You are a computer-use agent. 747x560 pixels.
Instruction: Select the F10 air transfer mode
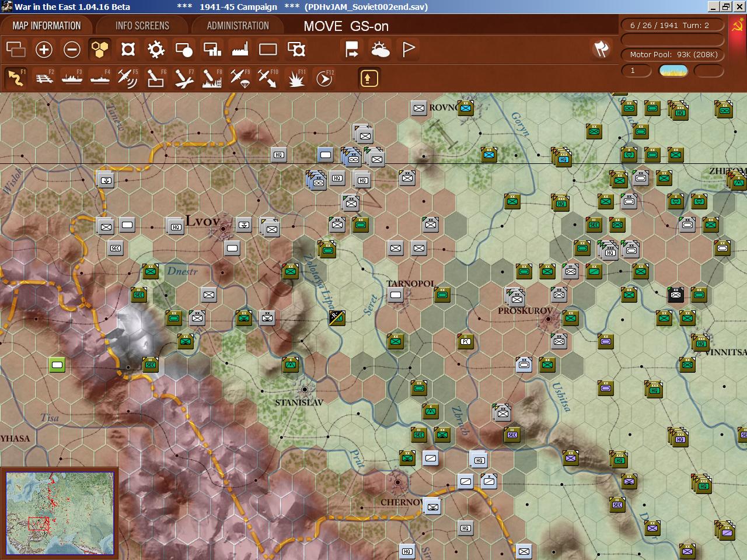[x=268, y=78]
